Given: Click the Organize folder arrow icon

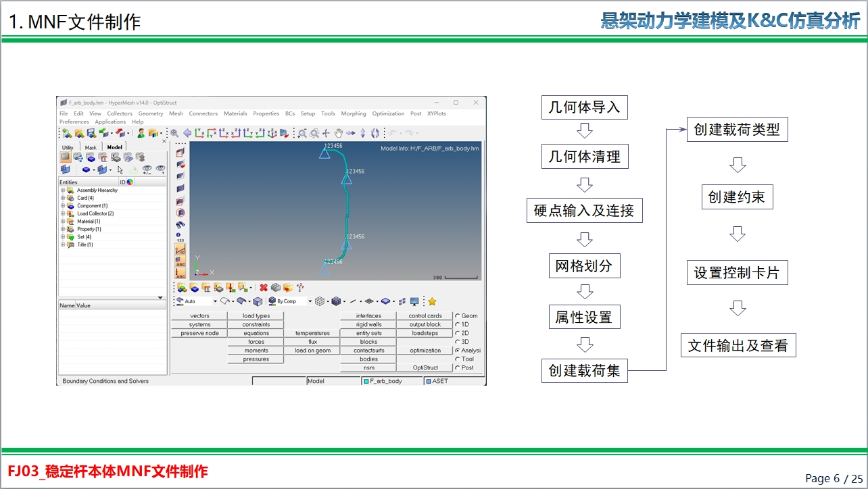Looking at the screenshot, I should tap(288, 288).
